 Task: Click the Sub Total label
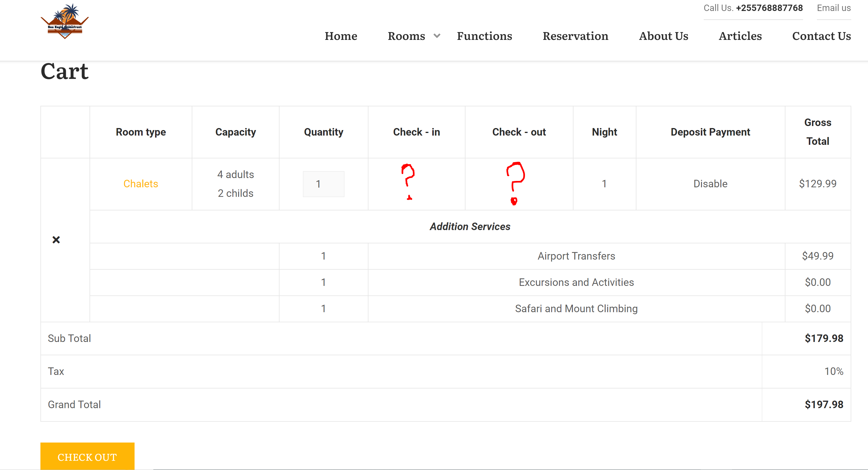(69, 338)
